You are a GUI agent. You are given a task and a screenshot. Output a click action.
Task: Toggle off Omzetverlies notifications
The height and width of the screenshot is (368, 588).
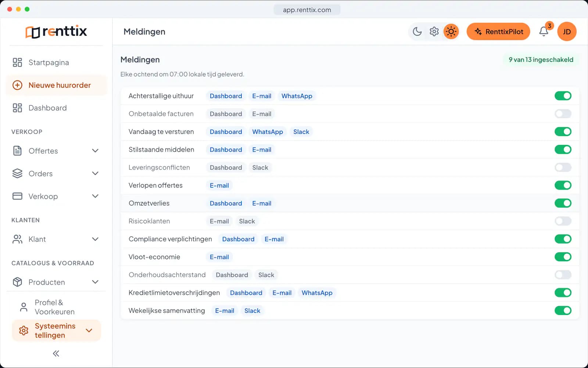click(563, 203)
